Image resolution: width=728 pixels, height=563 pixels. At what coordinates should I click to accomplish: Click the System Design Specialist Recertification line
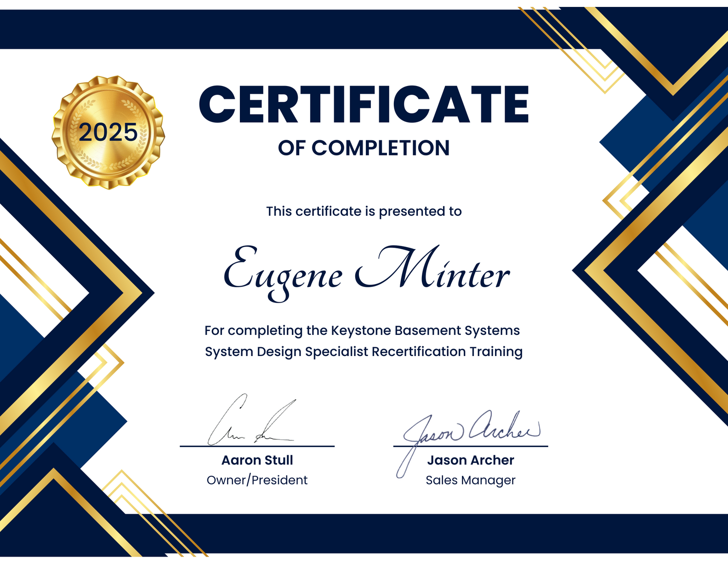pos(364,351)
